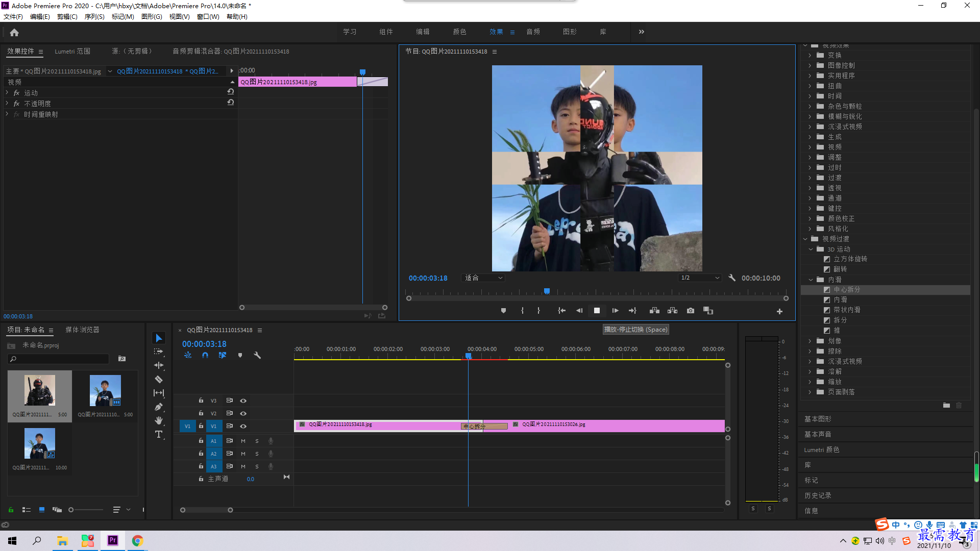The height and width of the screenshot is (551, 980).
Task: Add marker in timeline header
Action: point(240,355)
